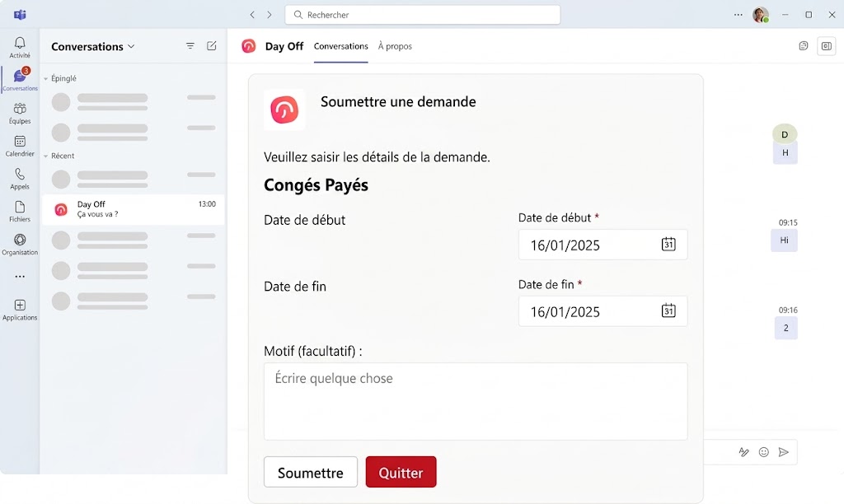This screenshot has height=504, width=844.
Task: Switch to the À propos tab
Action: 395,46
